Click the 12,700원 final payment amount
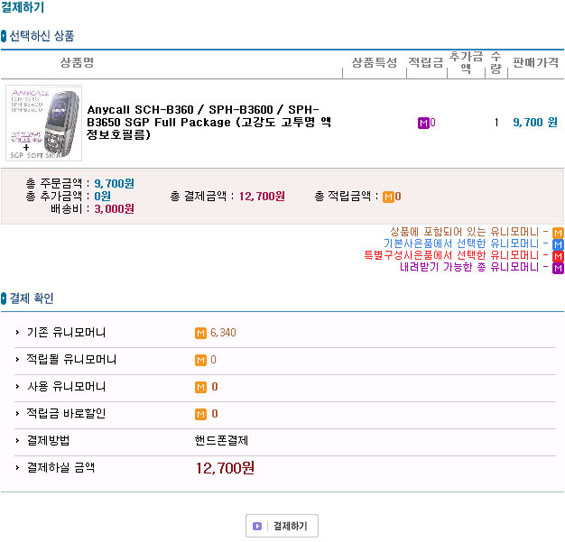Viewport: 565px width, 542px height. point(225,468)
